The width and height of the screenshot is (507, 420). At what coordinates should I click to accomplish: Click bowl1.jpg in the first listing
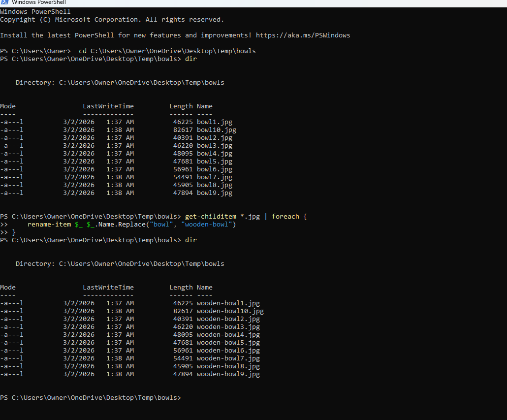point(214,122)
